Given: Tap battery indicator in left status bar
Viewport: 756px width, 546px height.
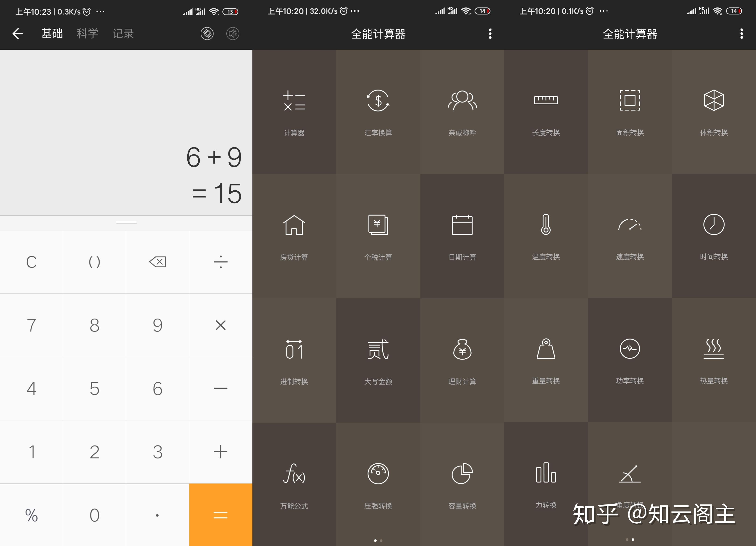Looking at the screenshot, I should pyautogui.click(x=230, y=12).
